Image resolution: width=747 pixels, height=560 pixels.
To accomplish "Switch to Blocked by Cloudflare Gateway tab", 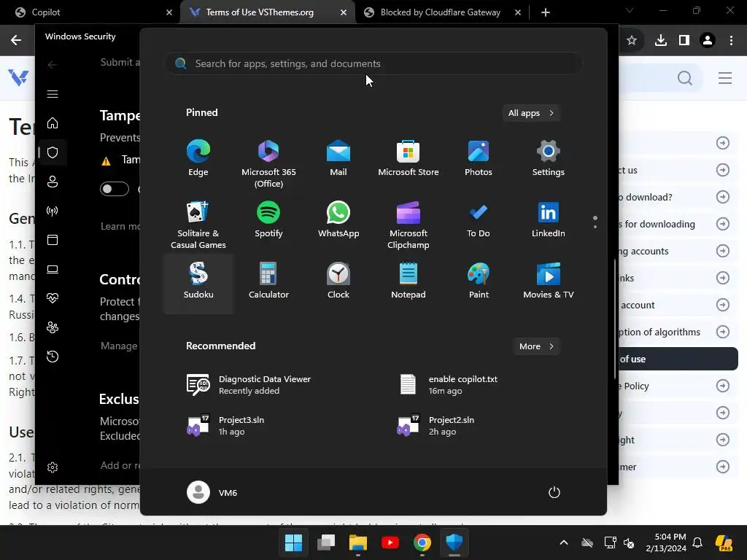I will click(441, 12).
